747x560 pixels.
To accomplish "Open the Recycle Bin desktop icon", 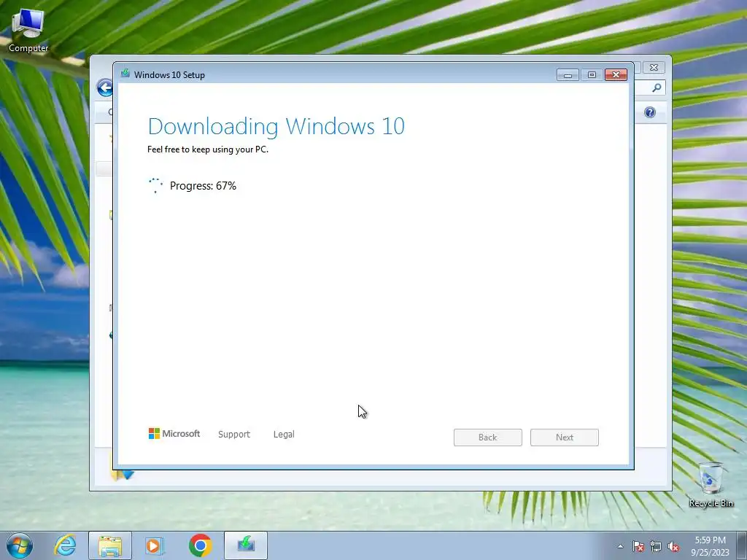I will click(x=711, y=485).
